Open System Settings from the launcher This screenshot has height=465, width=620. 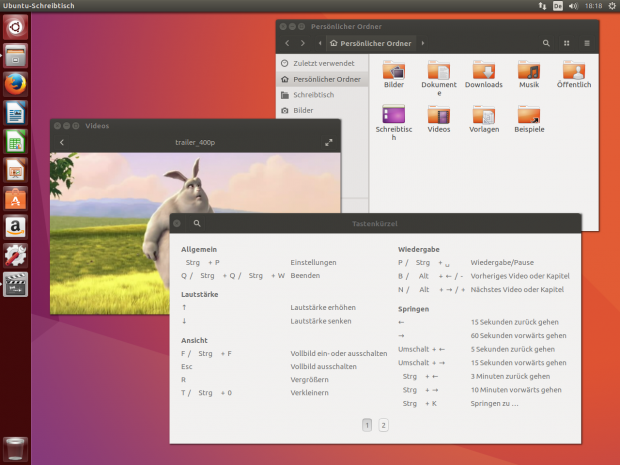15,256
